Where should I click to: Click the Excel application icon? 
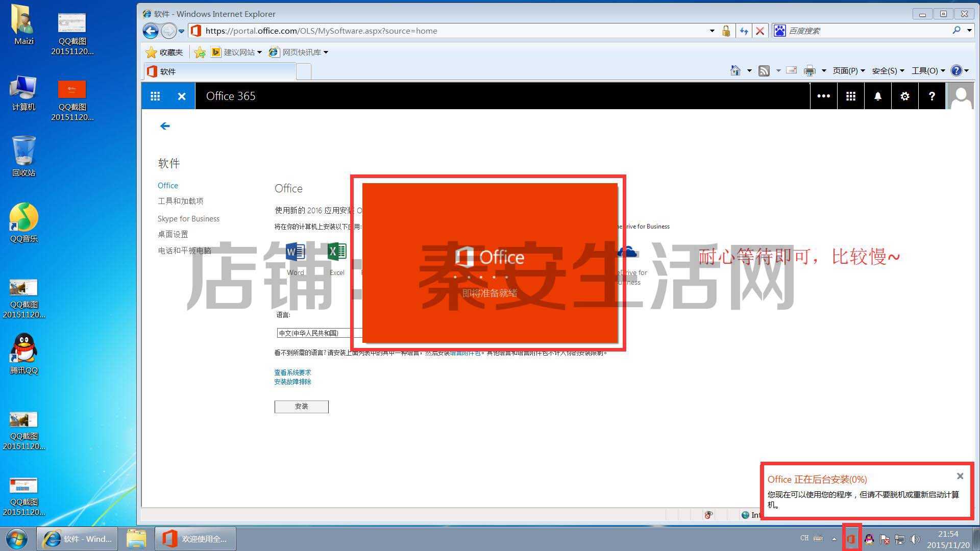coord(337,252)
